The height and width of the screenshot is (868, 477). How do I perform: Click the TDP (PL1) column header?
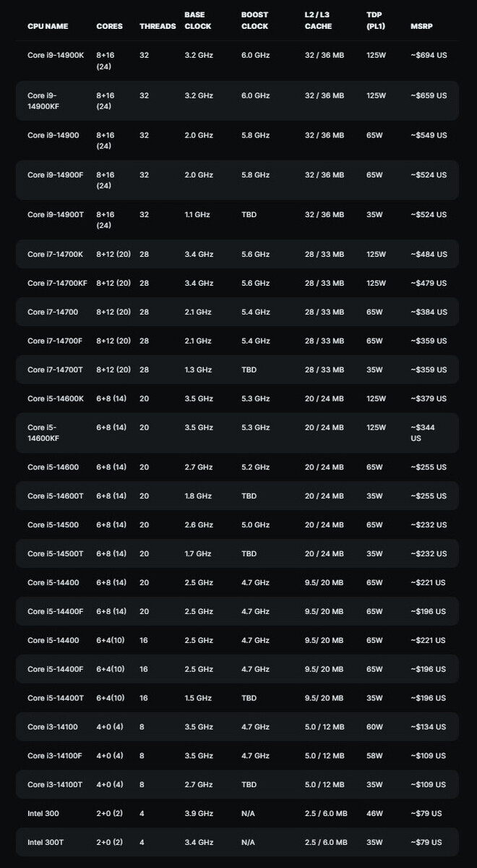tap(376, 20)
